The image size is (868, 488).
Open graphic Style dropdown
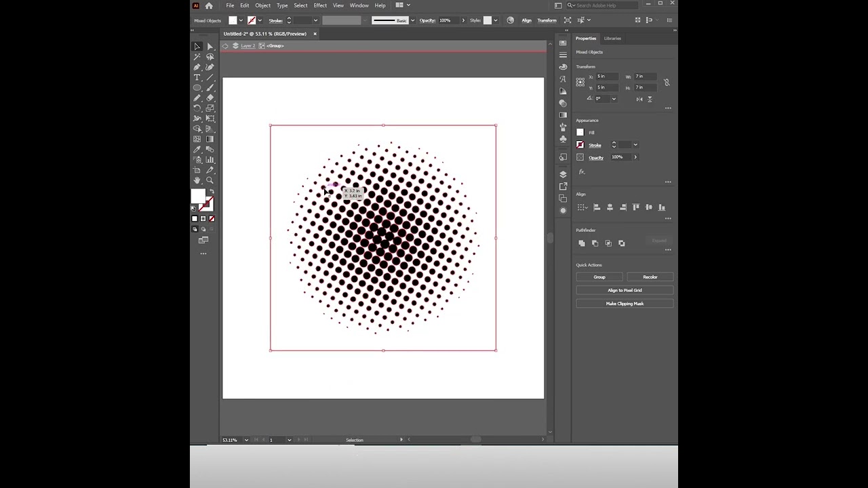click(496, 20)
